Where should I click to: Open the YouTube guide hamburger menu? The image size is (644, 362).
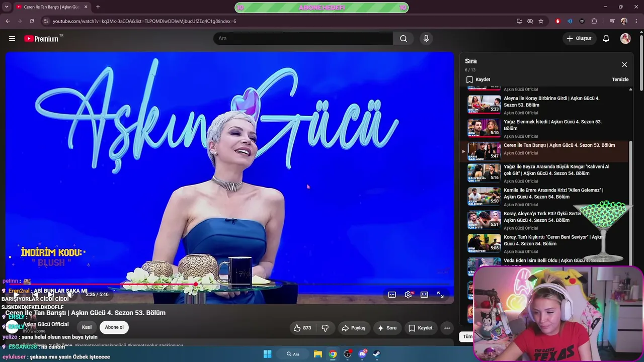click(x=12, y=39)
